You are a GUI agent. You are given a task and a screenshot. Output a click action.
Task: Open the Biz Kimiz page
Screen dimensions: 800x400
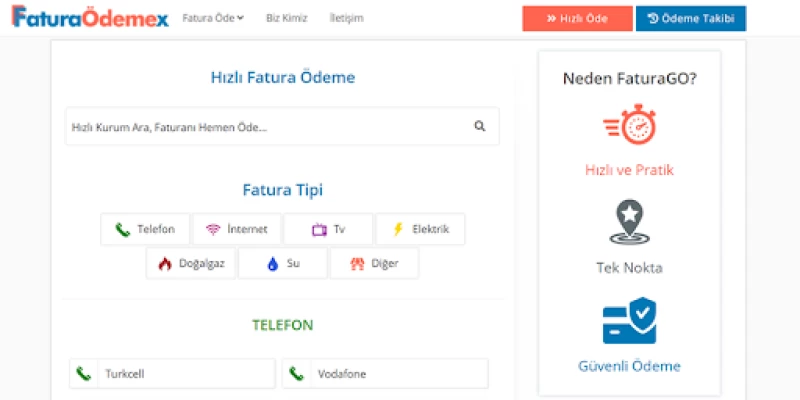click(x=287, y=18)
